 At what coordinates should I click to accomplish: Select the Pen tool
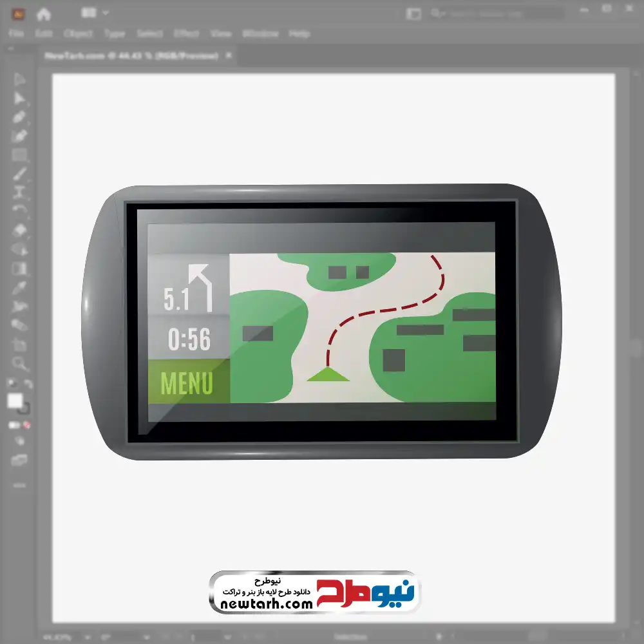[19, 117]
